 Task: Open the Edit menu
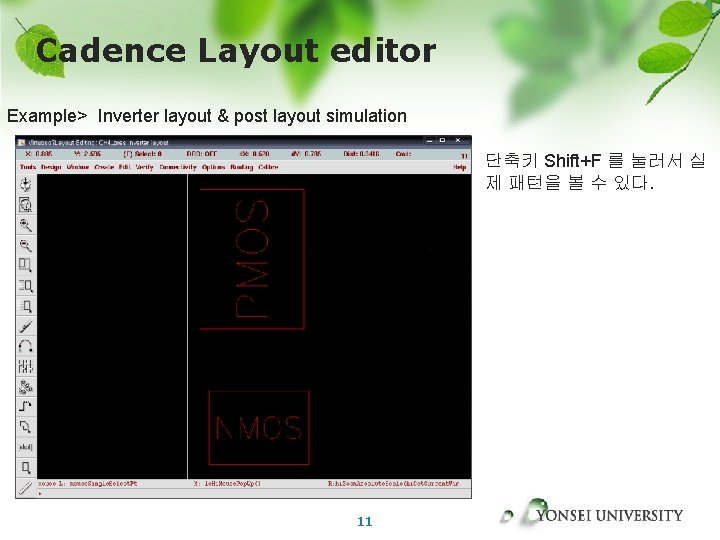point(124,167)
